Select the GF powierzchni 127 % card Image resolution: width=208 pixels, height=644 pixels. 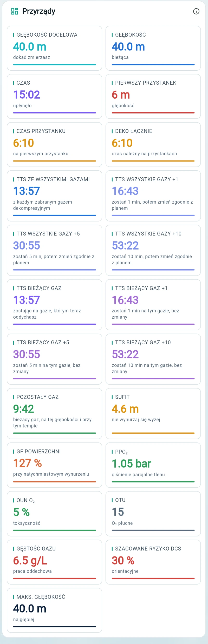point(55,465)
